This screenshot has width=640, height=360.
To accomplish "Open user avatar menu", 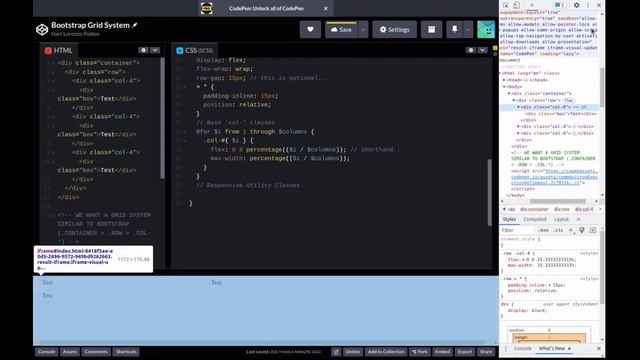I will 486,29.
